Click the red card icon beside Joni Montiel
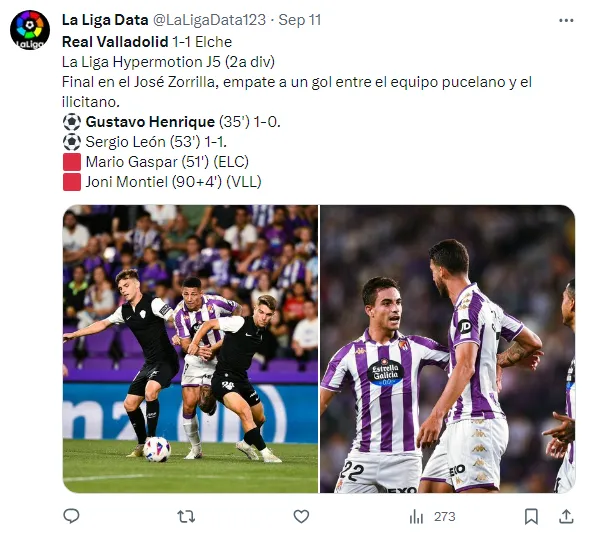599x538 pixels. tap(72, 182)
